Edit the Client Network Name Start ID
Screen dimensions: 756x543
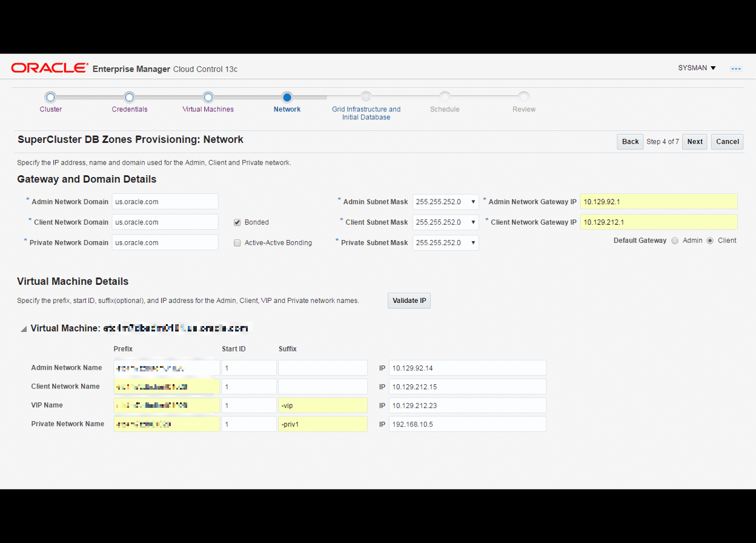pyautogui.click(x=249, y=387)
